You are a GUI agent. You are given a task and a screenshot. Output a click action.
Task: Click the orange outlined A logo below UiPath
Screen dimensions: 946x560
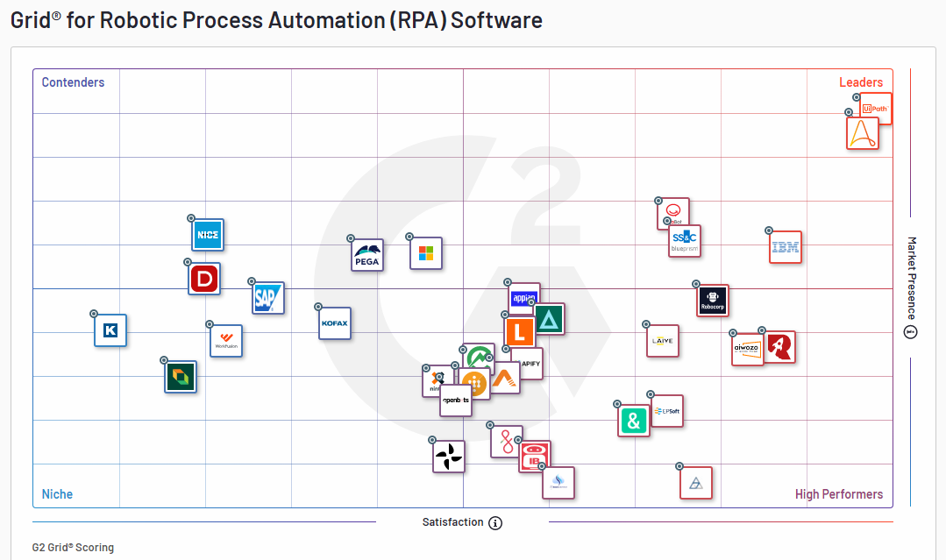(x=862, y=133)
